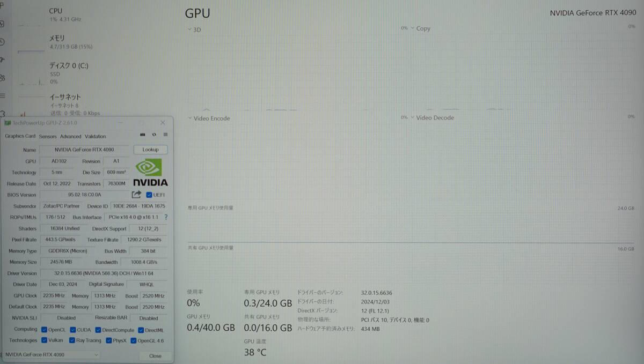Click the NVIDIA logo in GPU-Z
Image resolution: width=644 pixels, height=364 pixels.
[x=150, y=173]
